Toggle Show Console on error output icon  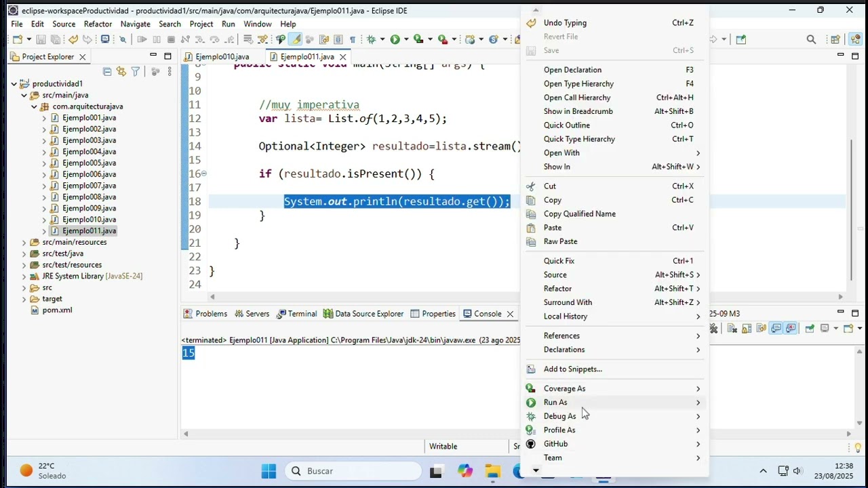tap(791, 328)
